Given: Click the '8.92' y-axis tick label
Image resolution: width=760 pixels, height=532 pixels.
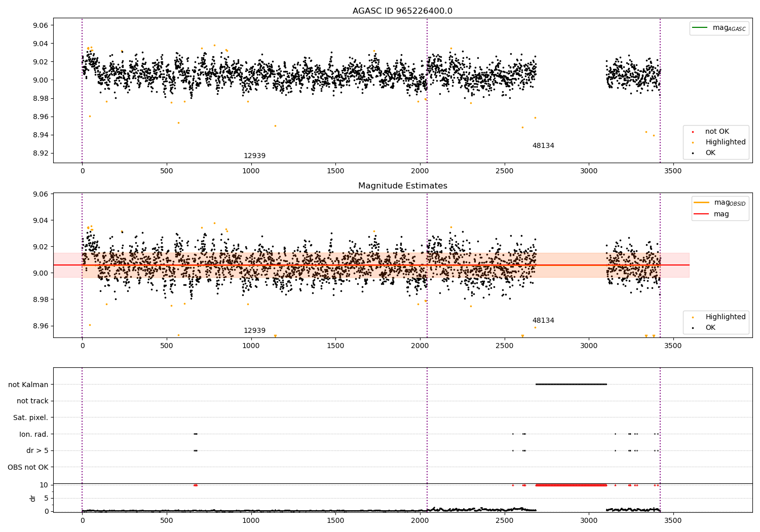Looking at the screenshot, I should (41, 154).
